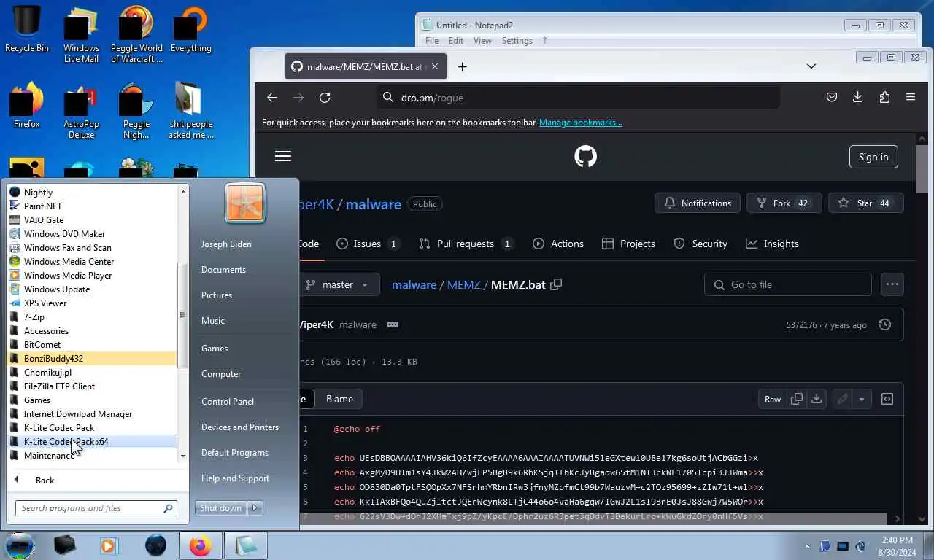Viewport: 934px width, 560px height.
Task: Open more file actions ellipsis button
Action: (x=892, y=284)
